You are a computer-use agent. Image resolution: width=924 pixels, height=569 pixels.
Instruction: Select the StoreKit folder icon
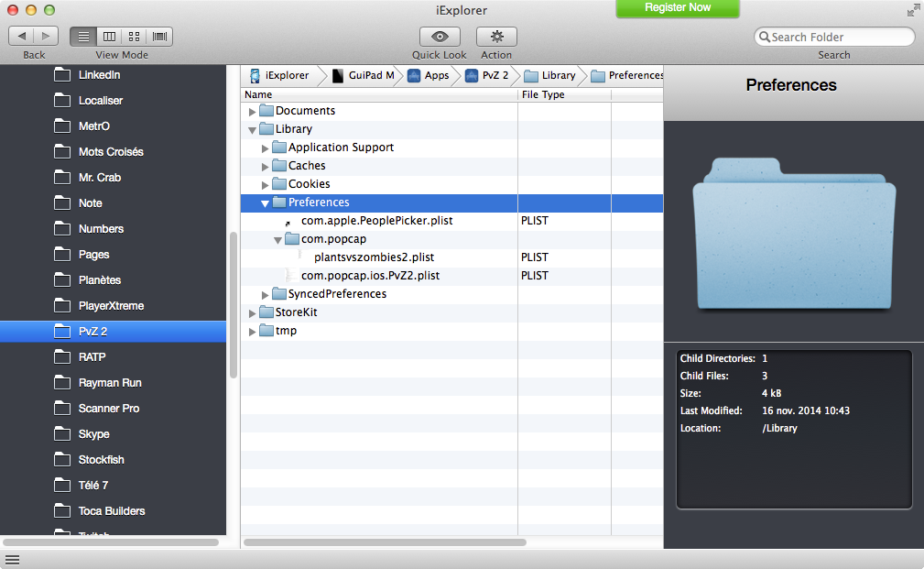pyautogui.click(x=267, y=312)
